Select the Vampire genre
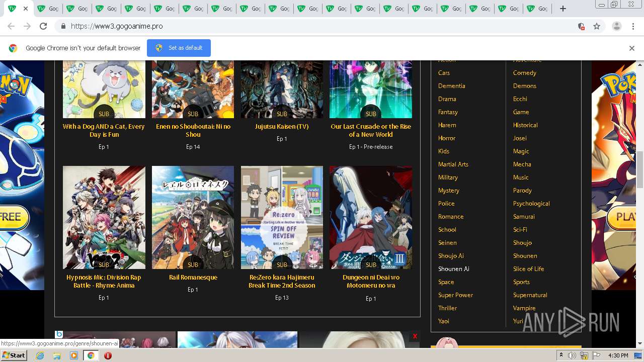Screen dimensions: 644x362 (x=524, y=308)
